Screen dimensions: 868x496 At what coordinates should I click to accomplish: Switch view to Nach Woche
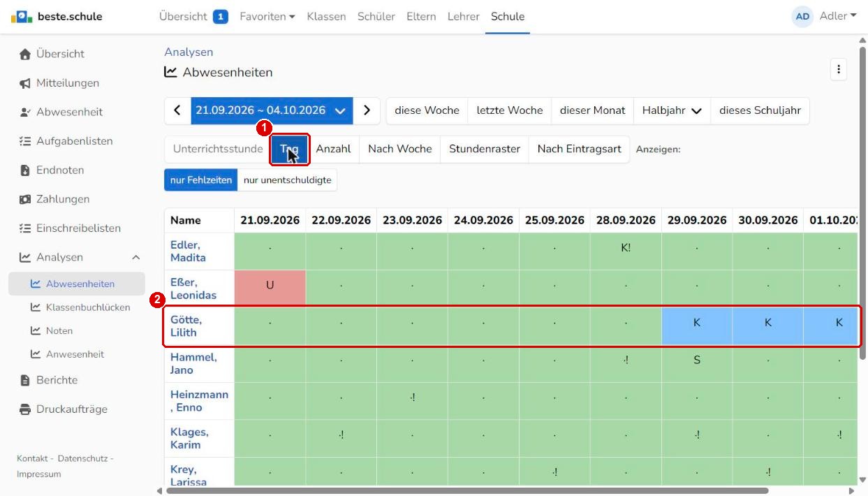click(x=400, y=149)
